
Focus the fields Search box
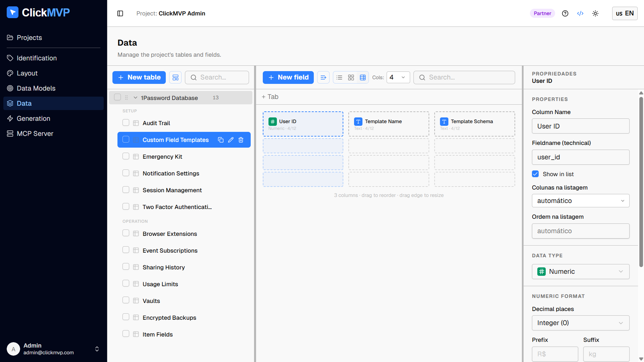tap(464, 77)
